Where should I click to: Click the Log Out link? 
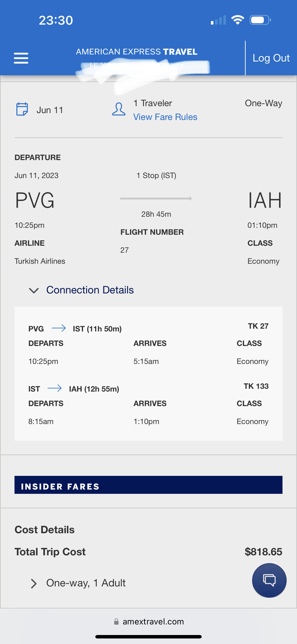(271, 58)
